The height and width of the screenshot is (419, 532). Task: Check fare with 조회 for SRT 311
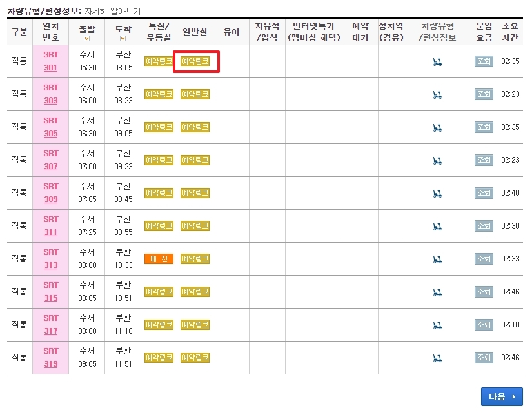click(x=484, y=226)
